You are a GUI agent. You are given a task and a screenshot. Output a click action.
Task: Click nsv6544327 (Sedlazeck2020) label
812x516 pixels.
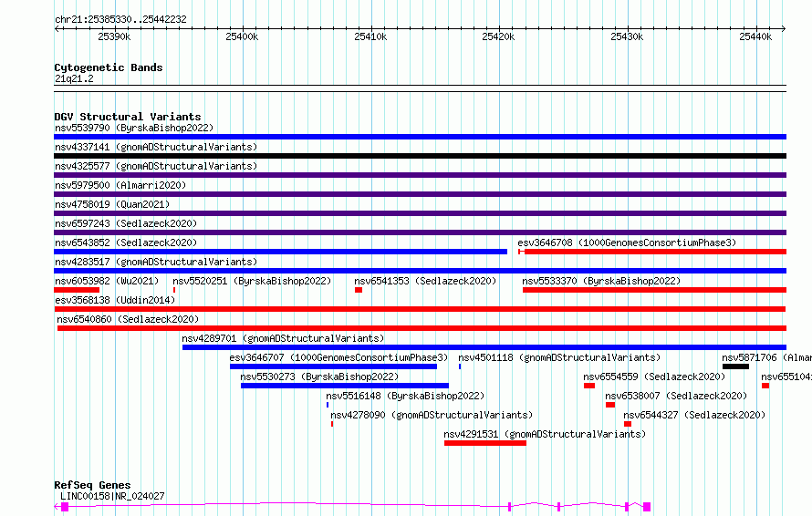click(694, 415)
